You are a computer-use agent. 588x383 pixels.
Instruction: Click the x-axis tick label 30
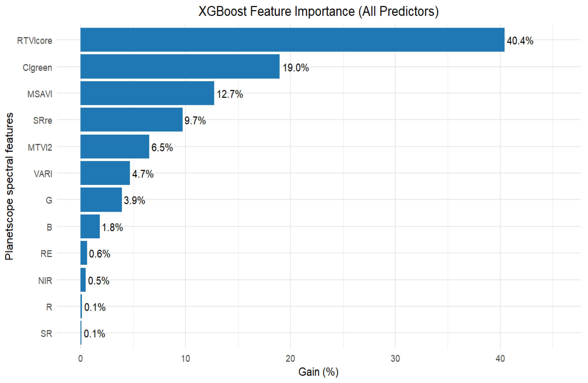point(395,359)
